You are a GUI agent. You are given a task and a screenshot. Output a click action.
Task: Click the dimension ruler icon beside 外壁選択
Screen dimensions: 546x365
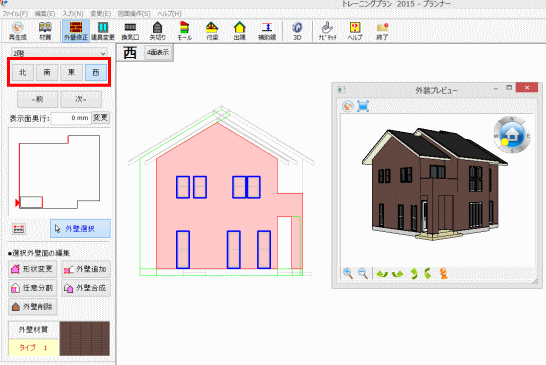tap(18, 229)
